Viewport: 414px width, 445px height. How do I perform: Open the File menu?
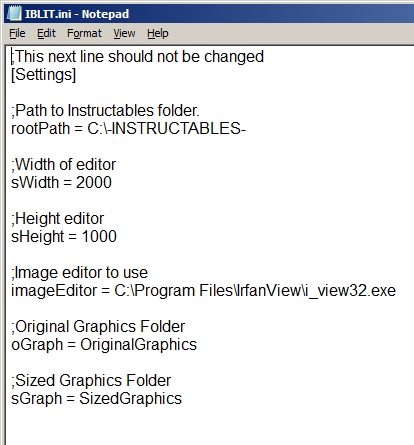tap(17, 33)
